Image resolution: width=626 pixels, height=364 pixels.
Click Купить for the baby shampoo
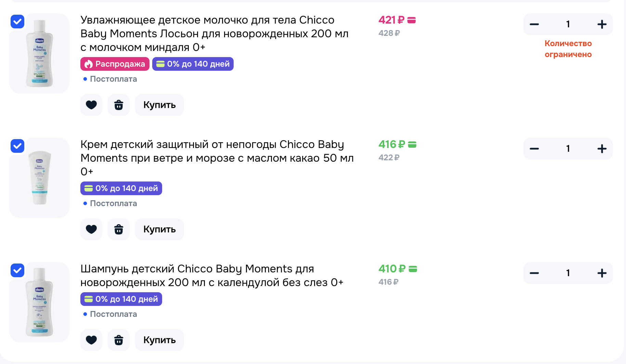[159, 340]
